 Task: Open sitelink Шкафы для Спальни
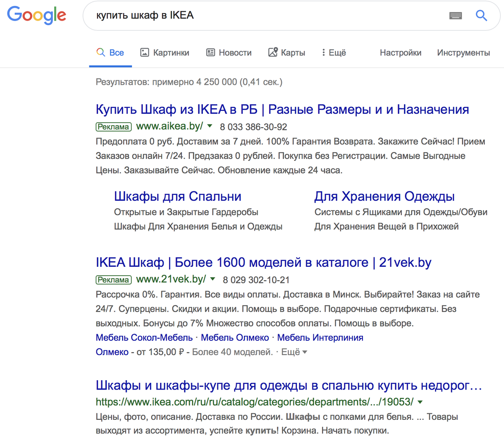click(178, 196)
